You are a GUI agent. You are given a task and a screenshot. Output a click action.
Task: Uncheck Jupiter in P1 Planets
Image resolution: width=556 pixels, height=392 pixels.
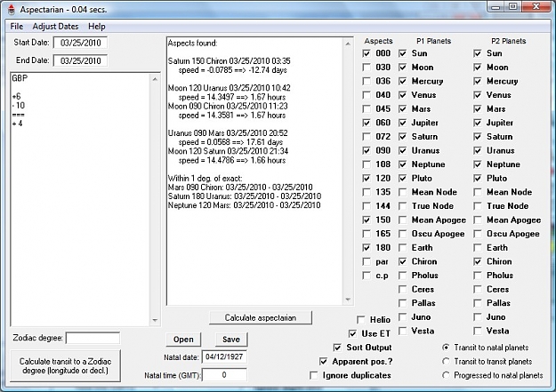402,123
